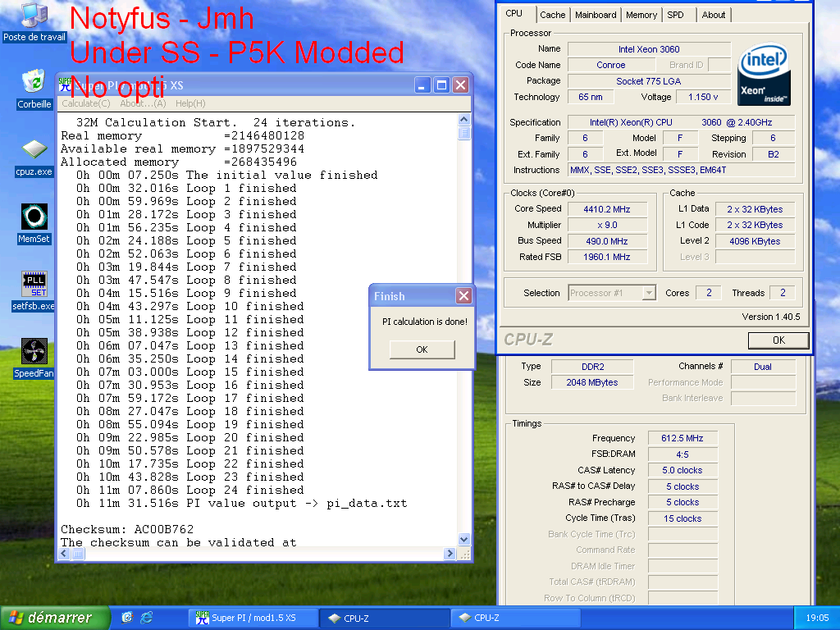
Task: Open the Processor #1 selection dropdown
Action: 612,293
